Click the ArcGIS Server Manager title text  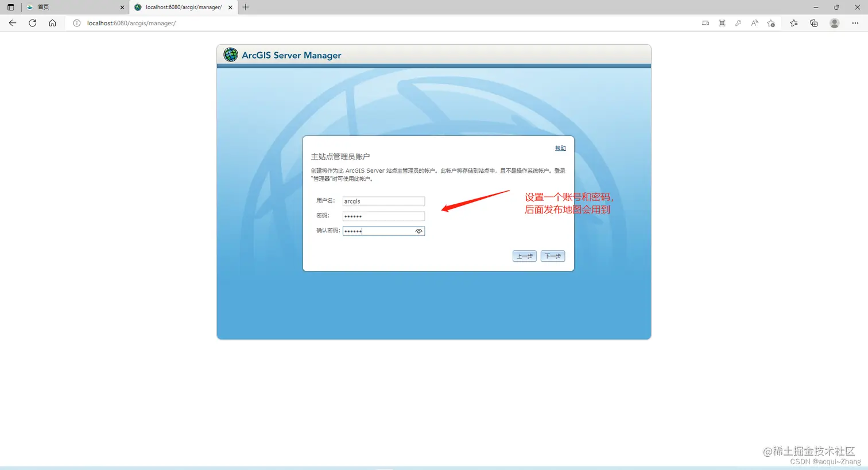[292, 55]
